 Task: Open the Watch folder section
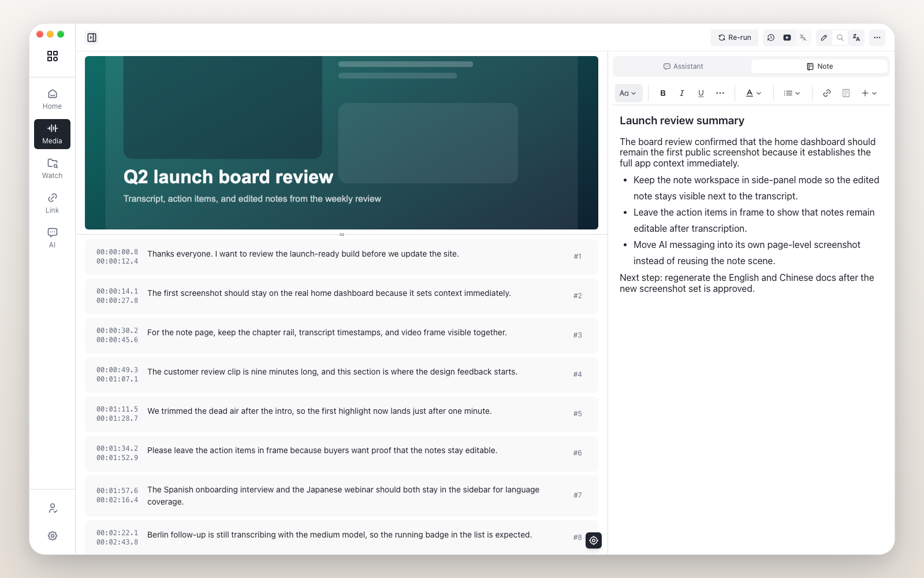pyautogui.click(x=52, y=168)
